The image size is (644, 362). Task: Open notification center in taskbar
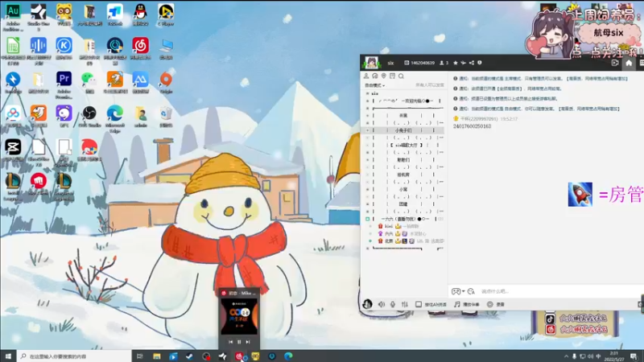click(x=634, y=356)
